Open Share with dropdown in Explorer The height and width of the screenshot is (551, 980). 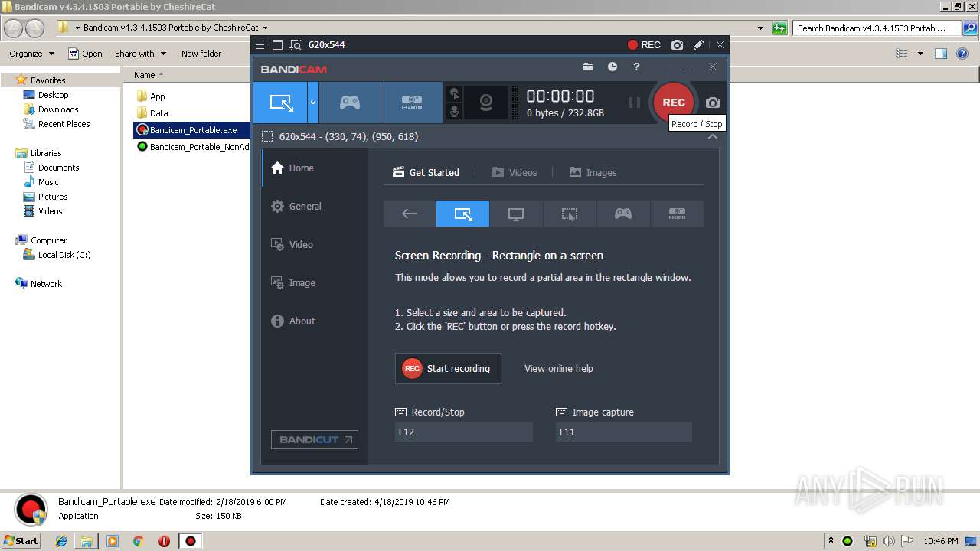click(140, 54)
